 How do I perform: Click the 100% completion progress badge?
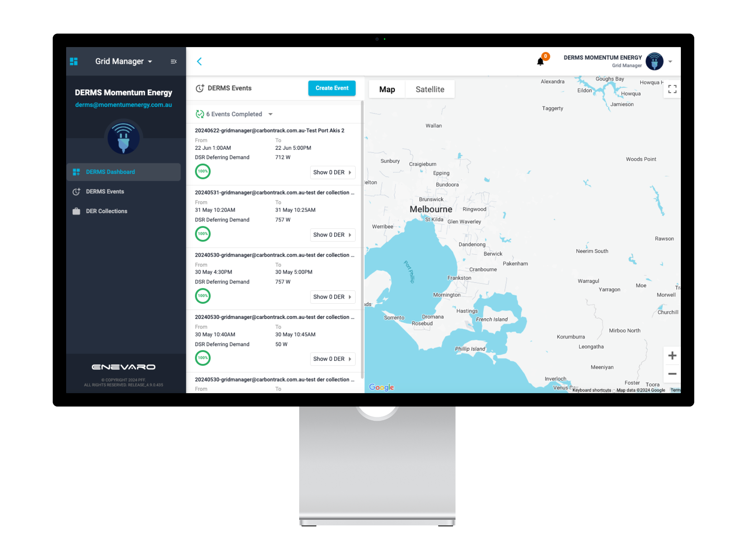tap(203, 171)
